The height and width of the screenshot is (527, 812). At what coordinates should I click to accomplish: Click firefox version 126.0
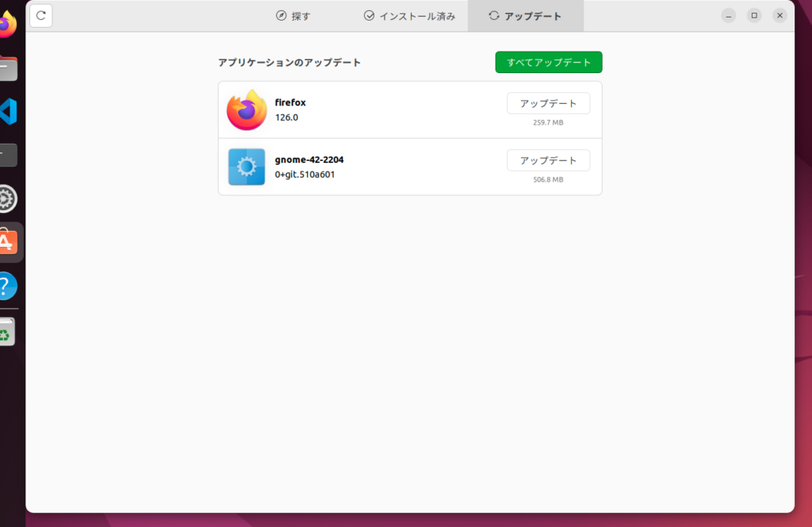coord(286,117)
